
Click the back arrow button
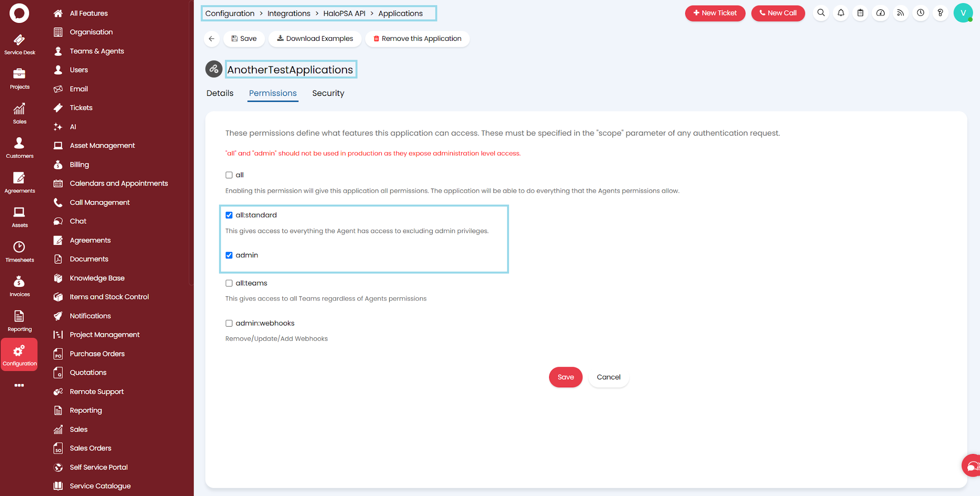[211, 38]
